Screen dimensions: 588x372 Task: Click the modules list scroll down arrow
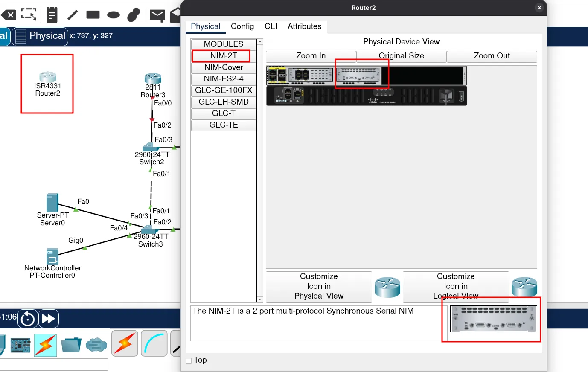(x=260, y=300)
